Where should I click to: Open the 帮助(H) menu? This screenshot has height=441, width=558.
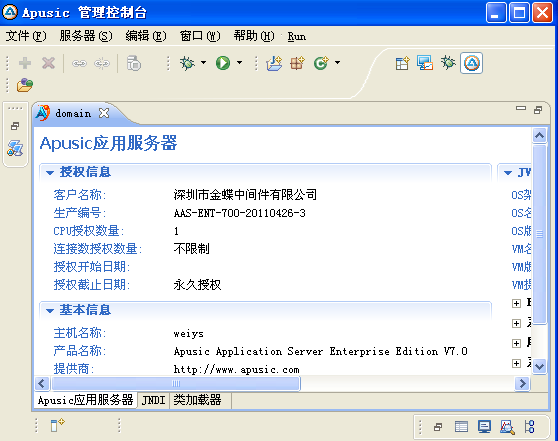(x=254, y=36)
